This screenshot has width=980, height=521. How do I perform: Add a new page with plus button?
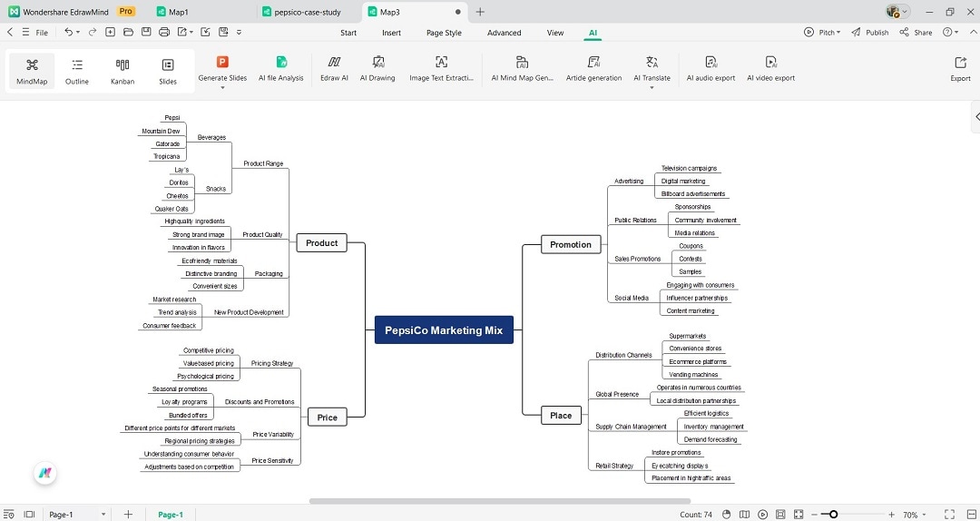click(x=128, y=514)
